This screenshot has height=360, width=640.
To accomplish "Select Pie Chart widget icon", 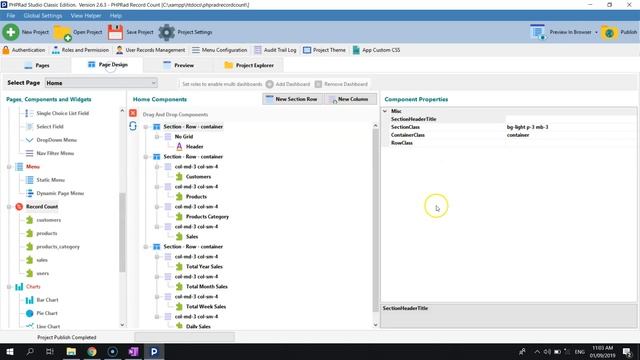I will 29,313.
